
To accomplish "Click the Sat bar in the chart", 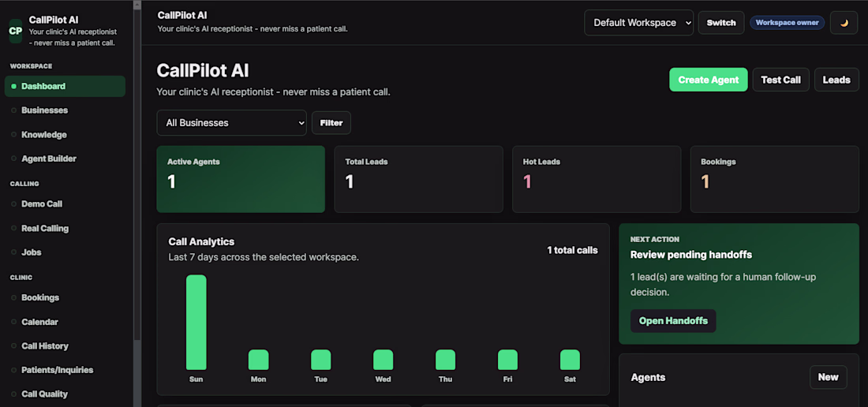I will point(571,360).
